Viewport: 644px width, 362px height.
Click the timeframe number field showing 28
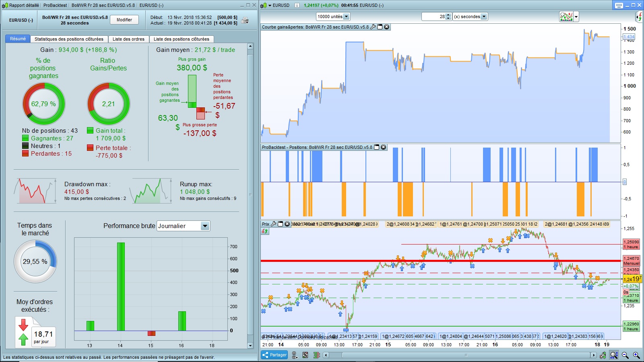click(434, 16)
